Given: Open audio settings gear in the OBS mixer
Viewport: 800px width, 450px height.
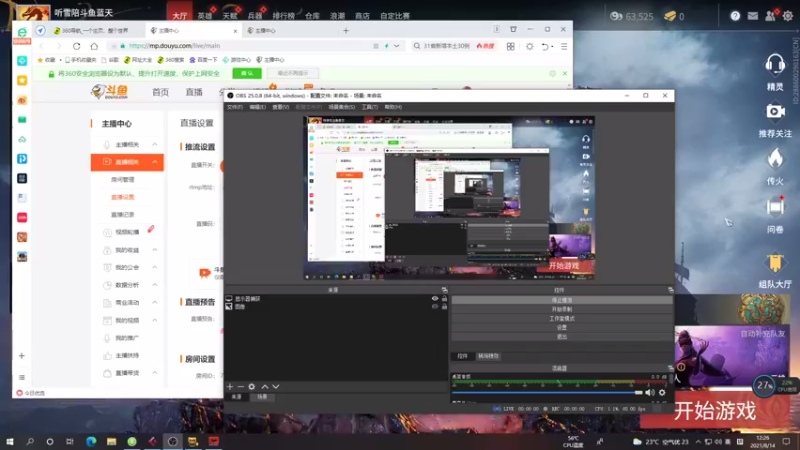Looking at the screenshot, I should coord(662,392).
